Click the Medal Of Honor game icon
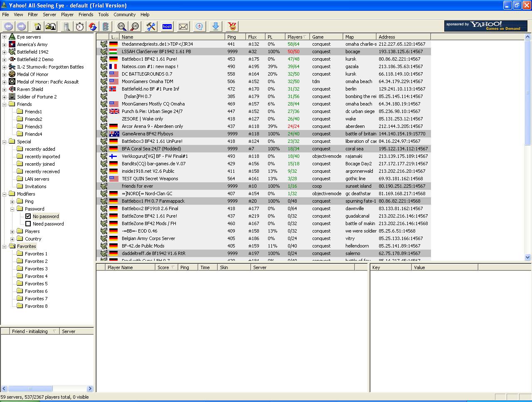532x402 pixels. 12,74
